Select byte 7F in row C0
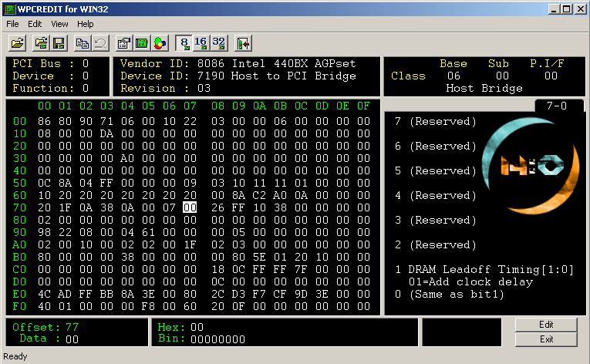Screen dimensions: 590x364 pyautogui.click(x=301, y=269)
